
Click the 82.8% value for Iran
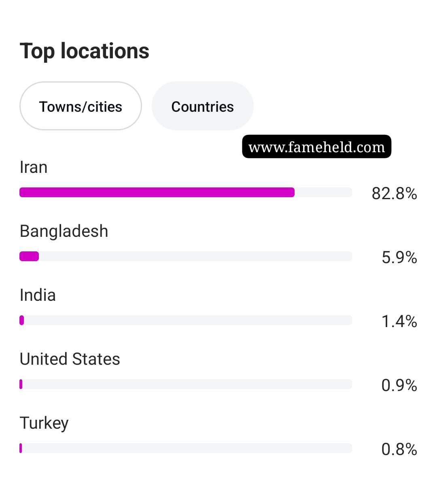click(395, 194)
